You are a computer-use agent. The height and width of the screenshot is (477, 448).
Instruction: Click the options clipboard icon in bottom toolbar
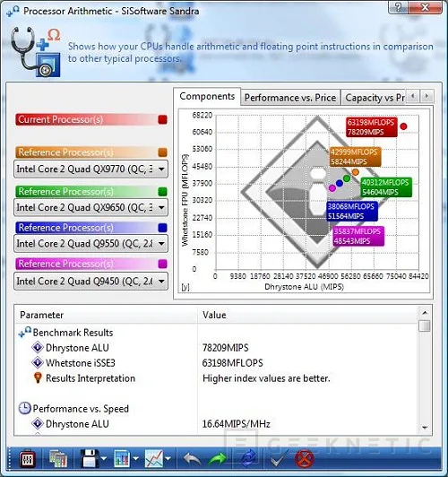(28, 458)
